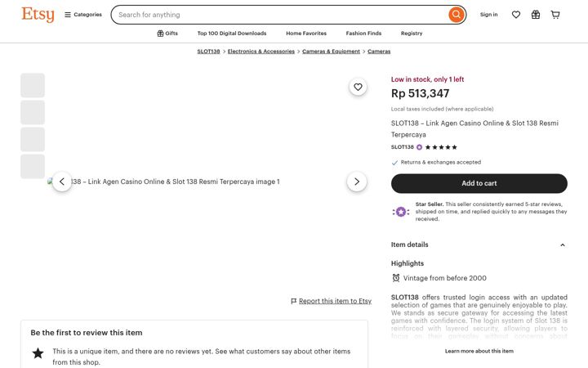
Task: Open the Gifts menu item
Action: coord(167,34)
